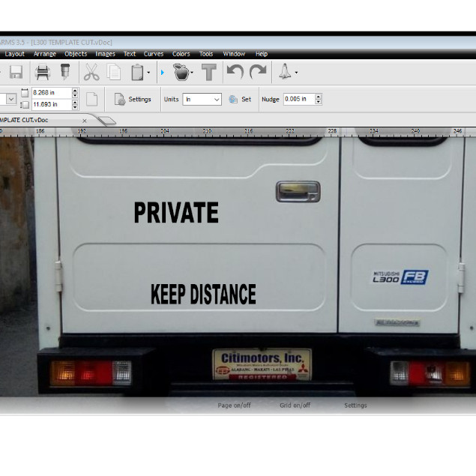Click the Nudge value input field

click(298, 99)
